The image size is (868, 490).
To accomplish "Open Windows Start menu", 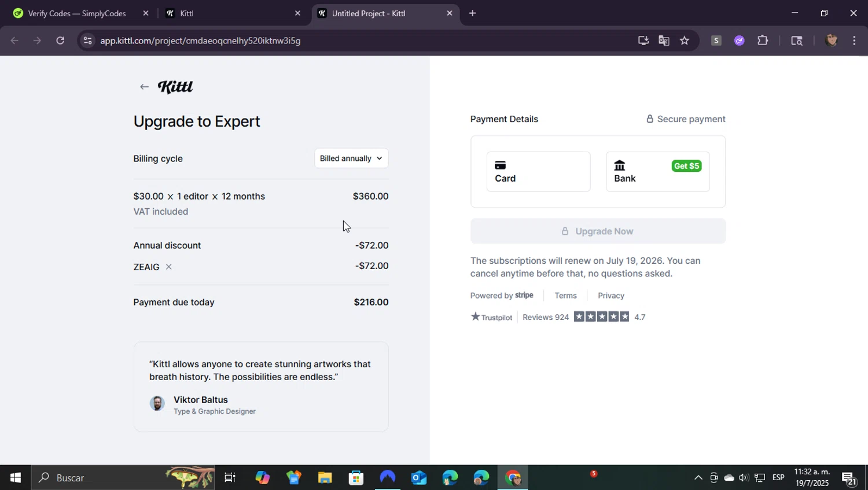I will click(16, 478).
